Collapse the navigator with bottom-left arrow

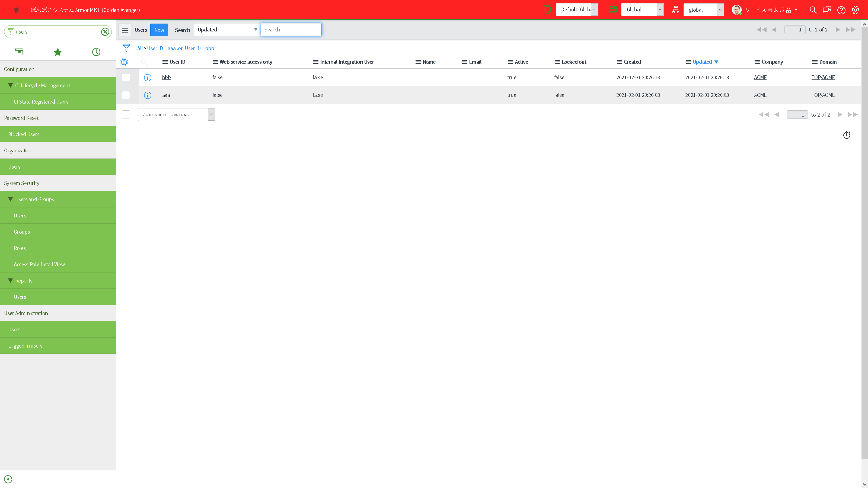pos(8,479)
